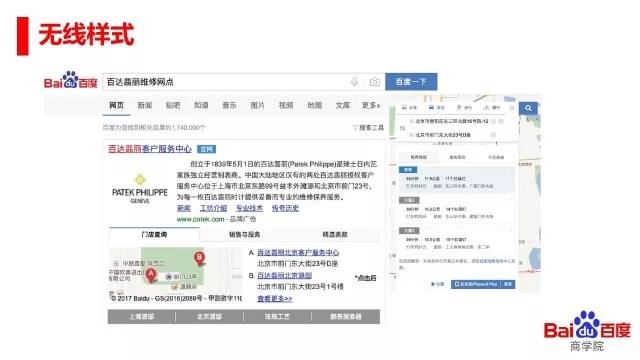Click the 查看更多>> link
The height and width of the screenshot is (360, 640).
[x=274, y=298]
